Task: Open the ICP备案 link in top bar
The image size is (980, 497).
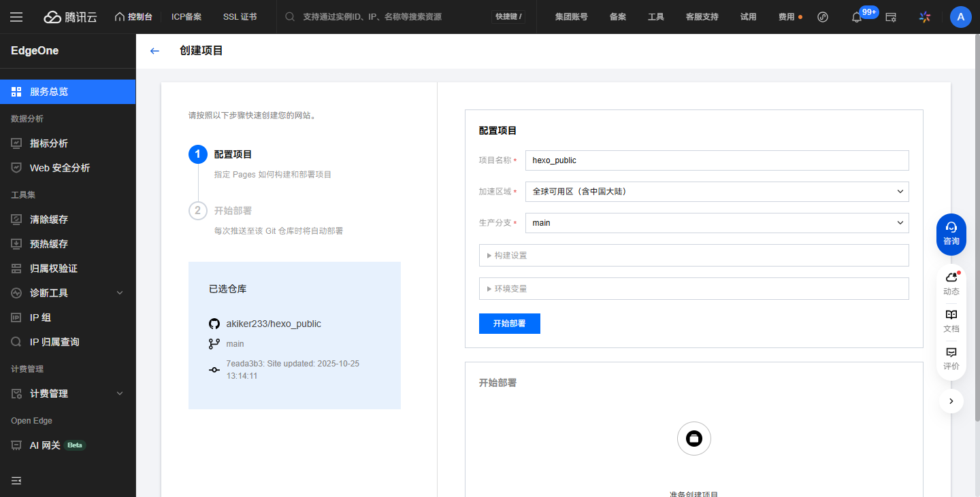Action: point(186,17)
